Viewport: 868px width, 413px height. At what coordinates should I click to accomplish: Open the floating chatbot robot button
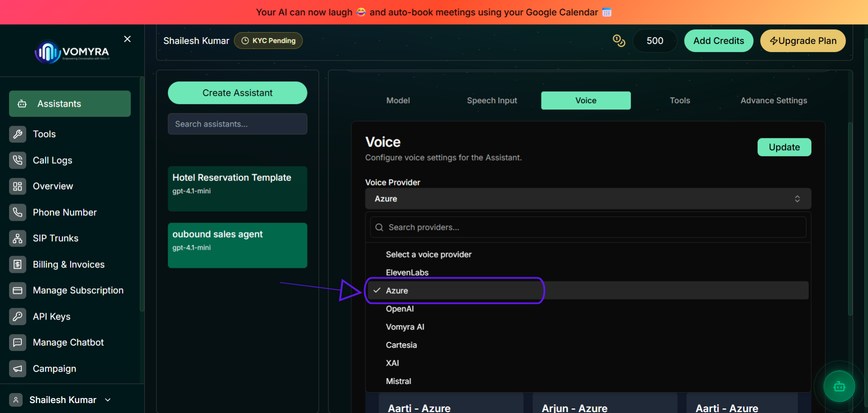839,386
